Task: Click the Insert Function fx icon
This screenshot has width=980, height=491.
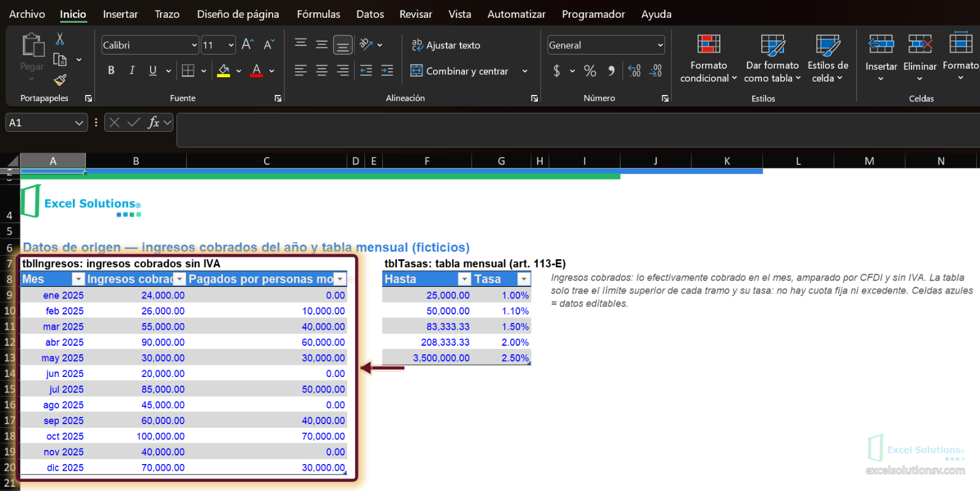Action: pyautogui.click(x=153, y=123)
